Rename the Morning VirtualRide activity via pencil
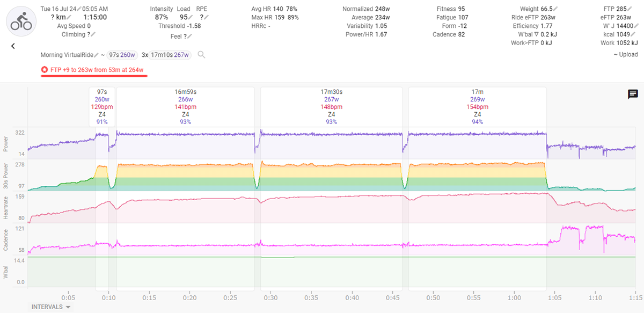 [x=97, y=55]
